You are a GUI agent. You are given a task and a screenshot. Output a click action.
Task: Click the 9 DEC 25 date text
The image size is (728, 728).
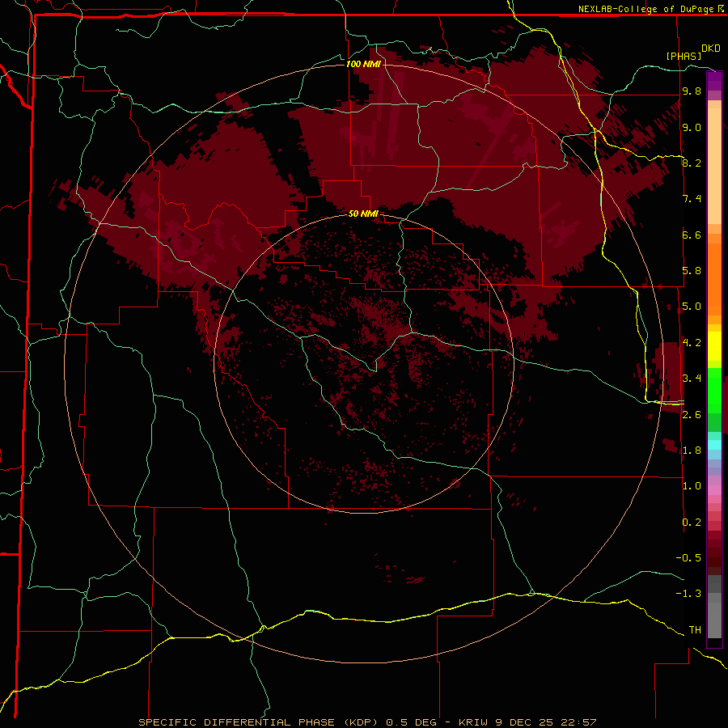click(x=524, y=722)
